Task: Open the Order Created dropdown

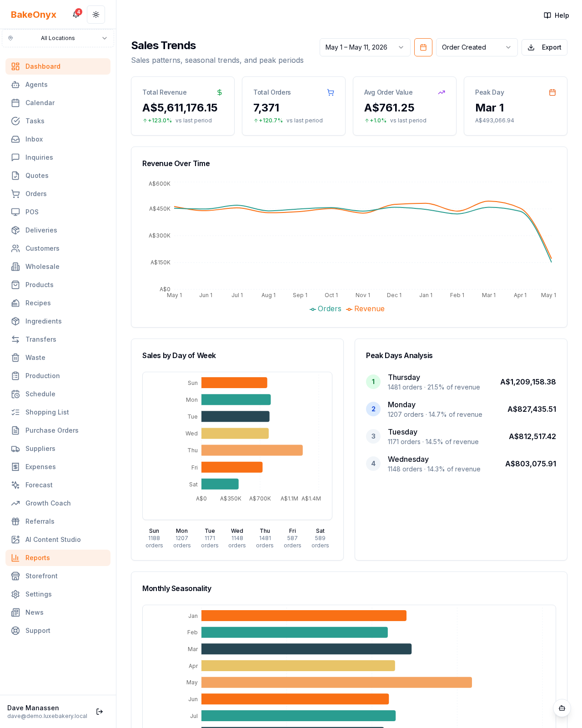Action: tap(477, 47)
